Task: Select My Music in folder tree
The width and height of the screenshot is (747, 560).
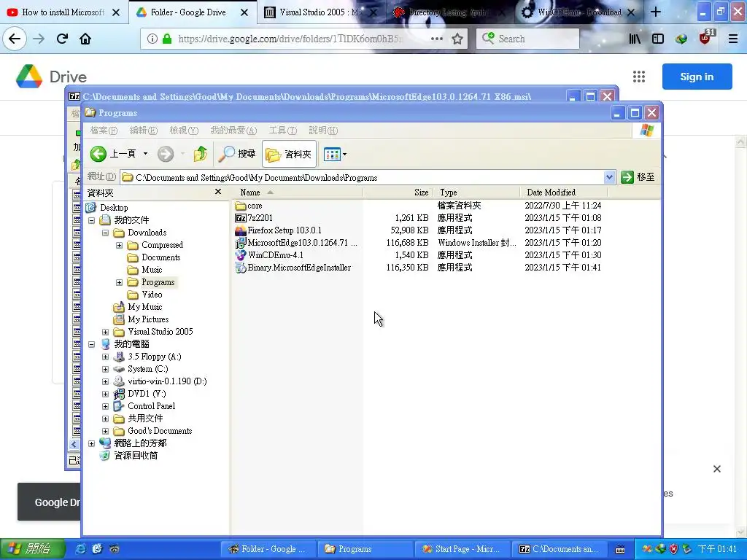Action: click(145, 307)
